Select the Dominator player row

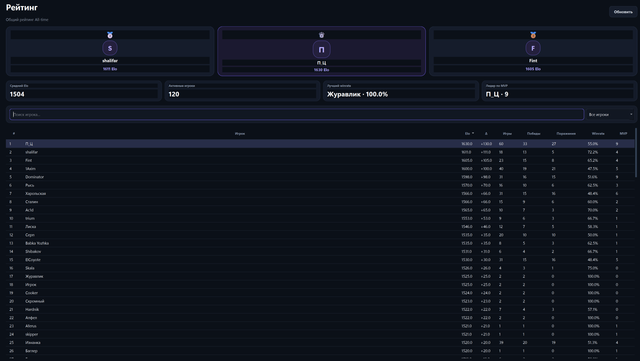[320, 177]
